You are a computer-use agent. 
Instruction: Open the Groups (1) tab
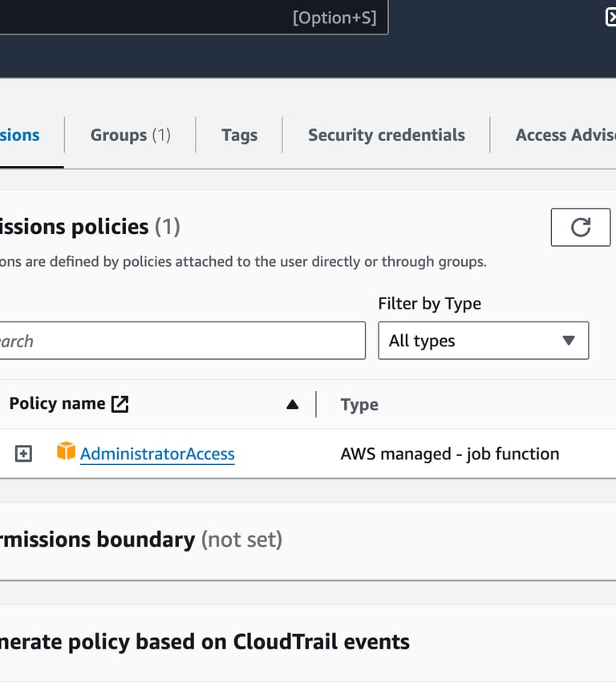coord(130,135)
